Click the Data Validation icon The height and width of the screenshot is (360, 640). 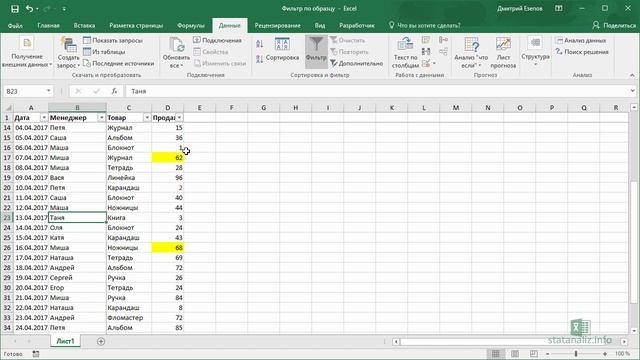[426, 63]
